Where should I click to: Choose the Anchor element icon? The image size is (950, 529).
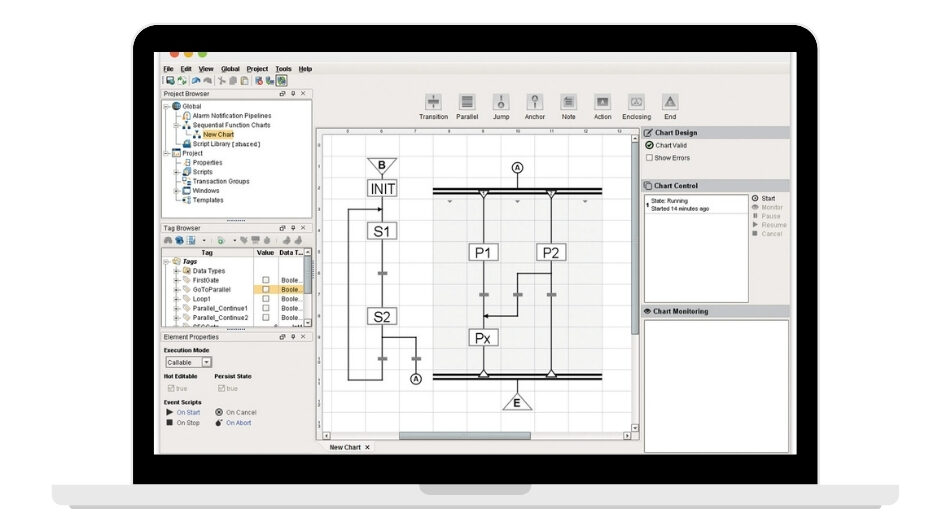(535, 103)
